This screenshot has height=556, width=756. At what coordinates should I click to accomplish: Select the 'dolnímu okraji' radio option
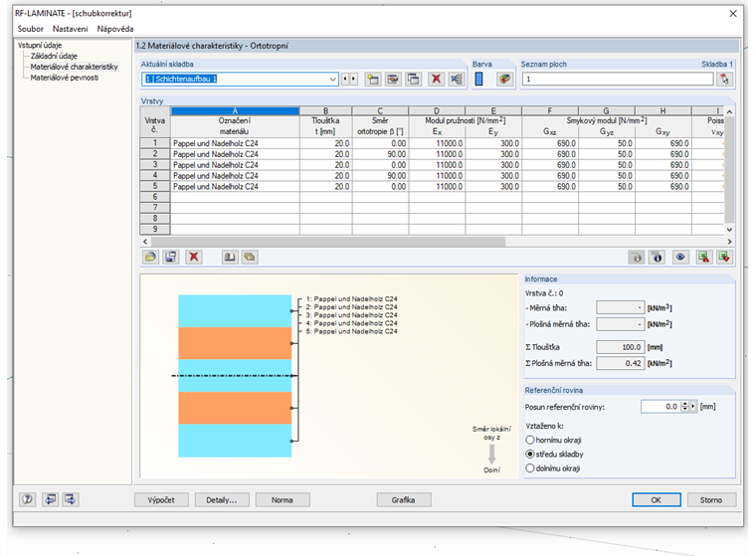529,468
